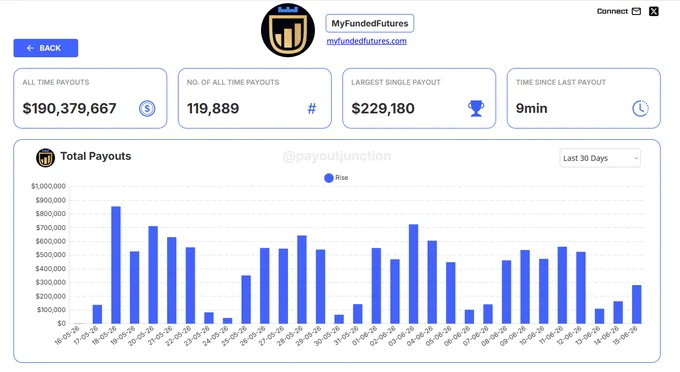This screenshot has width=680, height=372.
Task: Select the bar for 09-06-26
Action: click(525, 287)
